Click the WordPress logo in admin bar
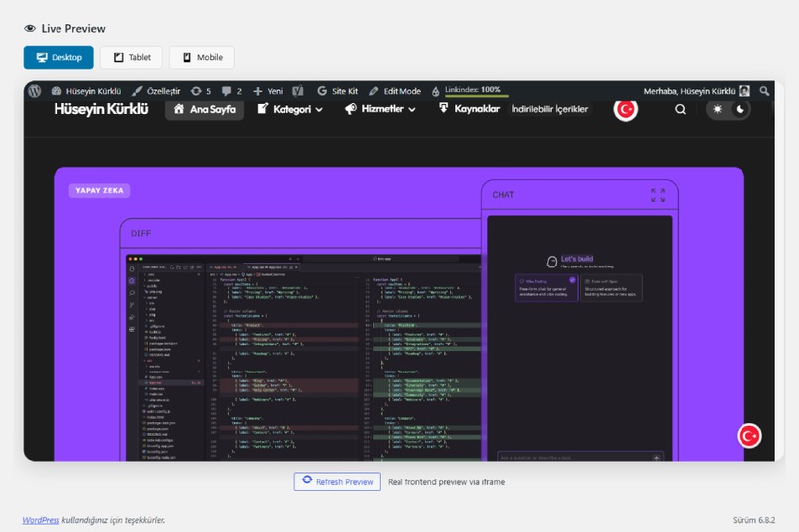 click(35, 91)
